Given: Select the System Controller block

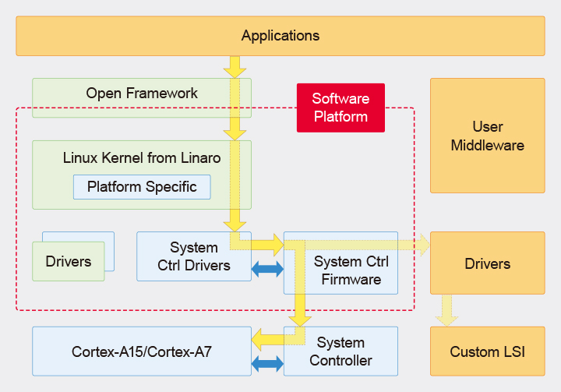Looking at the screenshot, I should [x=340, y=351].
